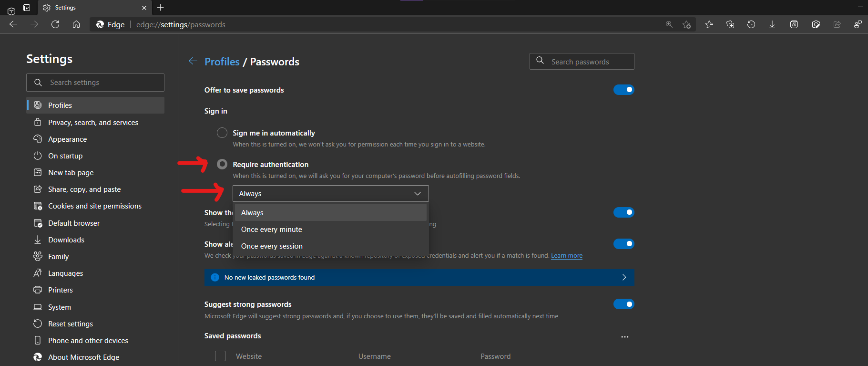Add this page to favorites star icon
The image size is (868, 366).
pos(686,24)
